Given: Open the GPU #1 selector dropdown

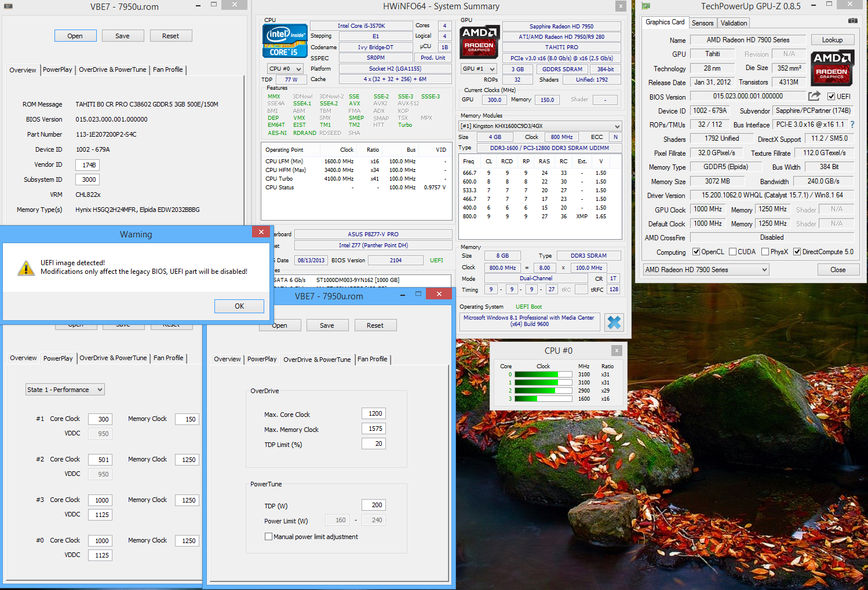Looking at the screenshot, I should (x=479, y=69).
